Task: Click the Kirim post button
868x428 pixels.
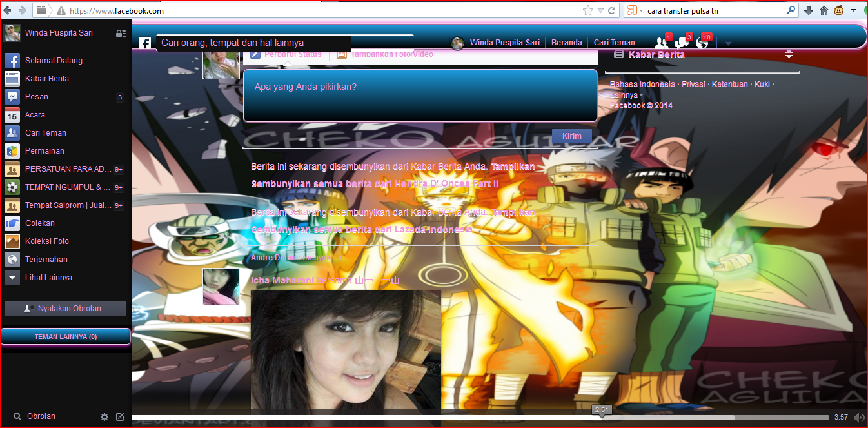Action: (x=572, y=136)
